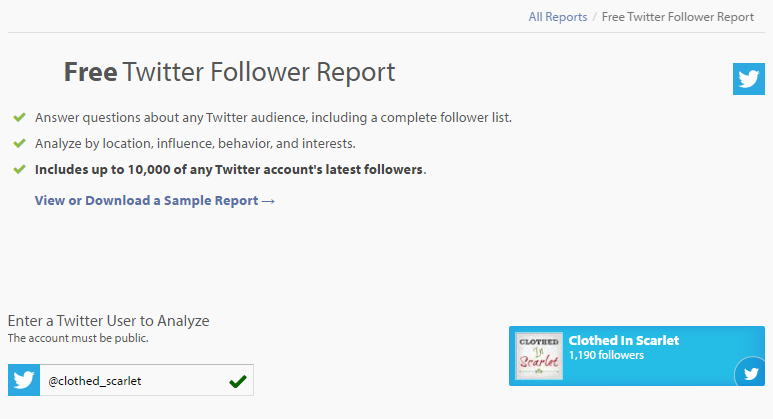Click the bold 'Includes up to 10,000' feature text

(230, 170)
